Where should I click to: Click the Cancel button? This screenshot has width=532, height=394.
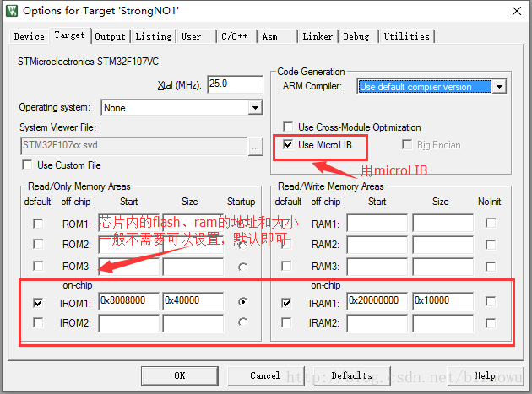coord(266,375)
